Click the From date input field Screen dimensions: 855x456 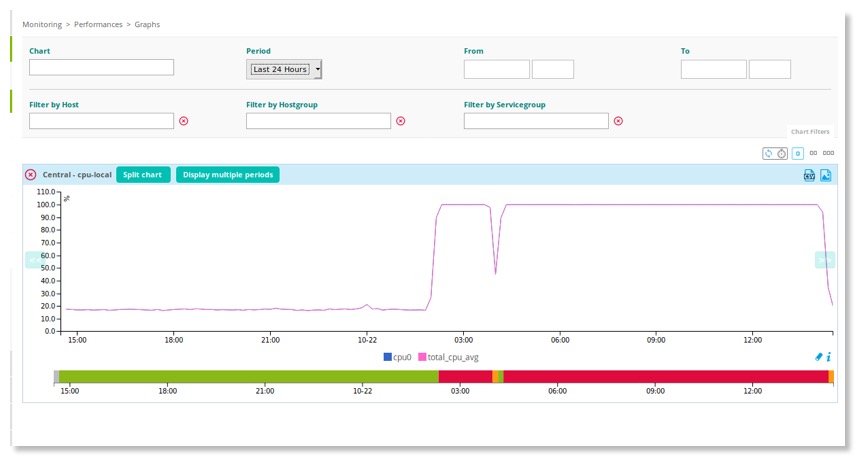coord(496,69)
